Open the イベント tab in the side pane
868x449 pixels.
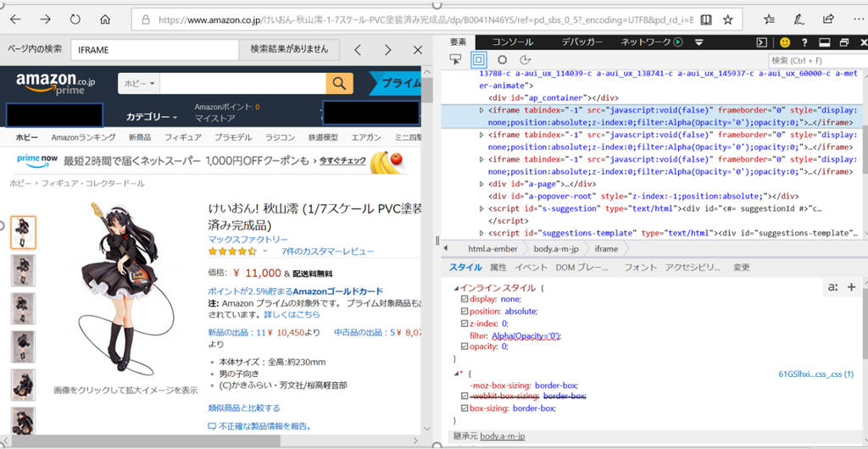(x=531, y=267)
